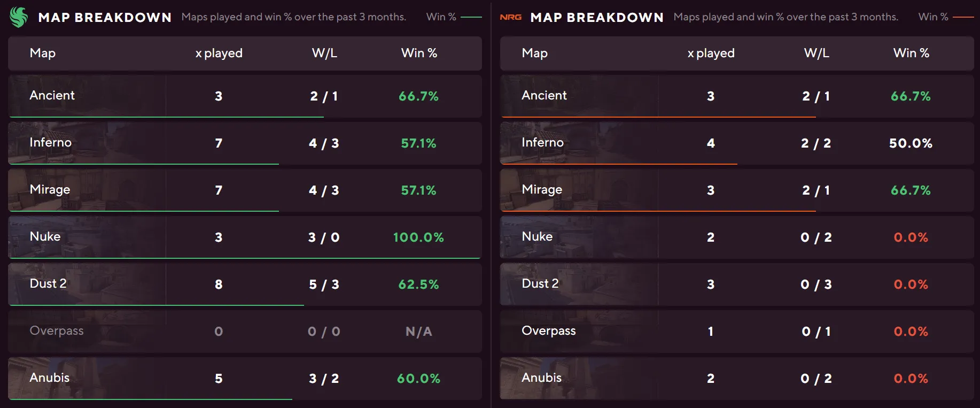Image resolution: width=980 pixels, height=408 pixels.
Task: Select the left table's Inferno map thumbnail
Action: coord(87,143)
